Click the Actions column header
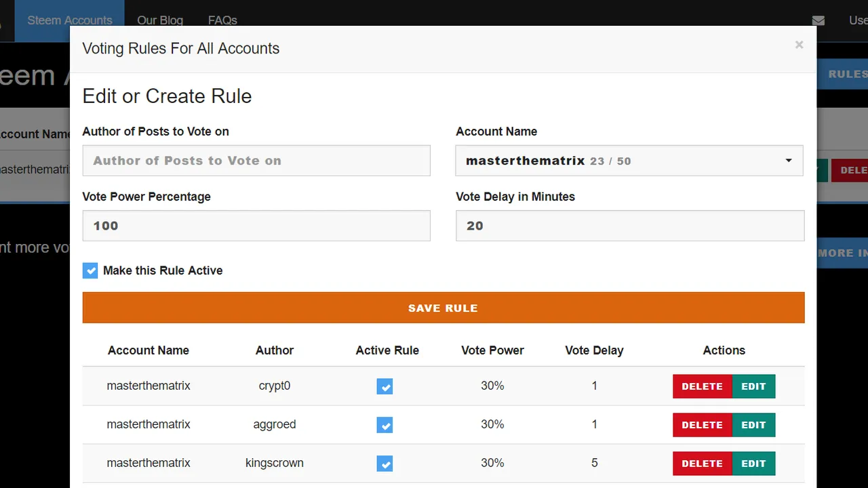Viewport: 868px width, 488px height. 724,350
